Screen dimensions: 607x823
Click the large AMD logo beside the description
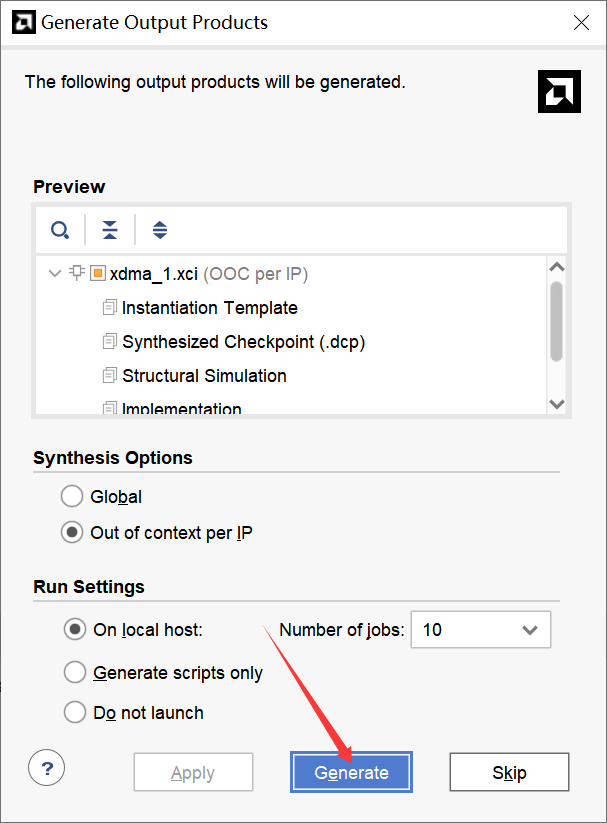[559, 91]
